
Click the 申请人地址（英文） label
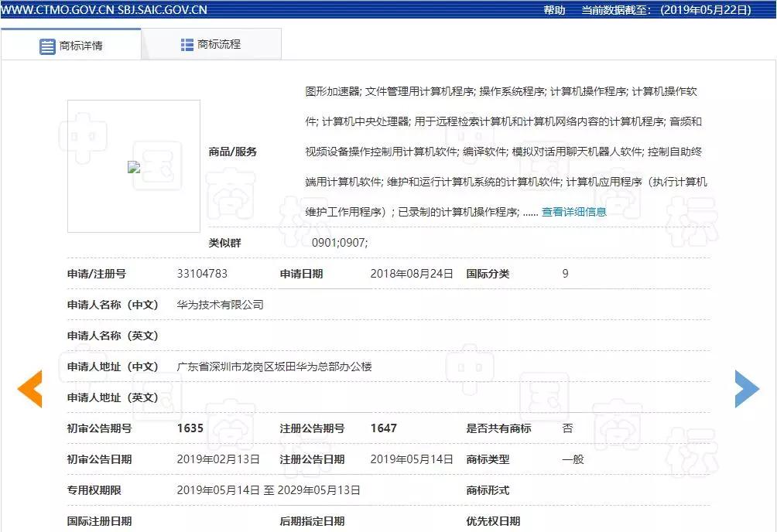coord(113,397)
